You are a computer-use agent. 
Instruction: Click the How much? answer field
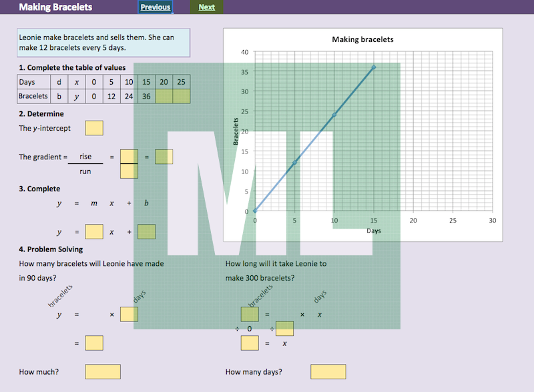click(x=103, y=372)
